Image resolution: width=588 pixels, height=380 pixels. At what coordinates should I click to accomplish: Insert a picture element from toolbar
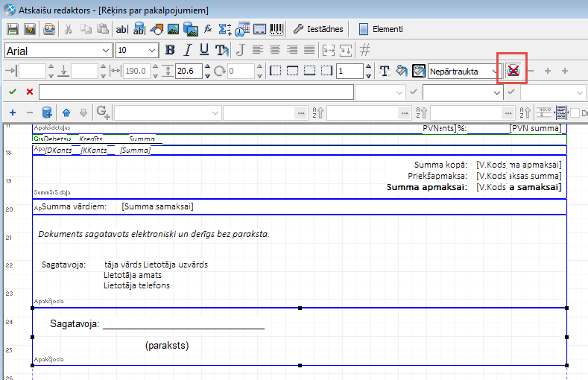tap(173, 29)
